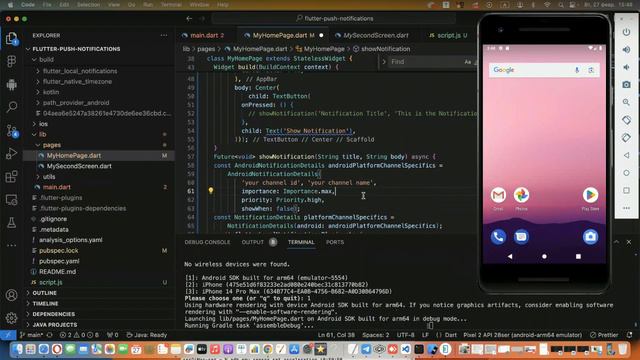Open the Extensions view
This screenshot has width=640, height=360.
(x=11, y=176)
